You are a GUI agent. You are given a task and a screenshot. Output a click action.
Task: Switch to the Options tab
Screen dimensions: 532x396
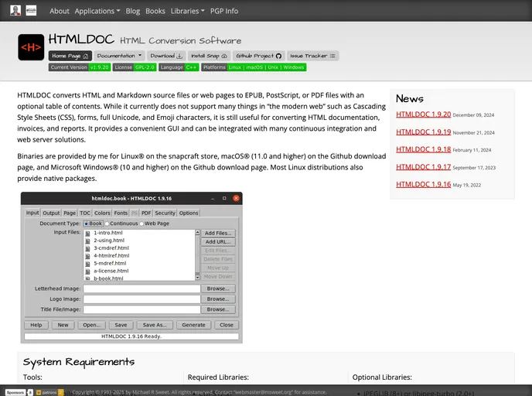point(189,213)
